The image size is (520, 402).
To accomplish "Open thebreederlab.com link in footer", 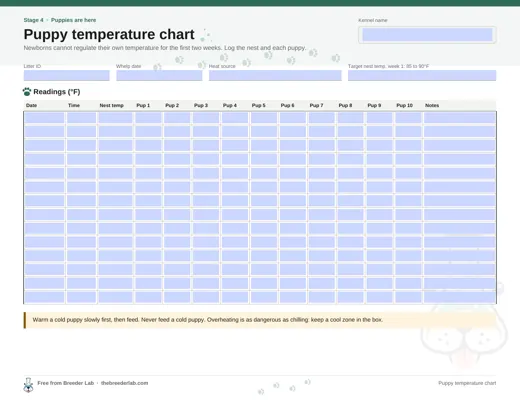I will point(124,383).
